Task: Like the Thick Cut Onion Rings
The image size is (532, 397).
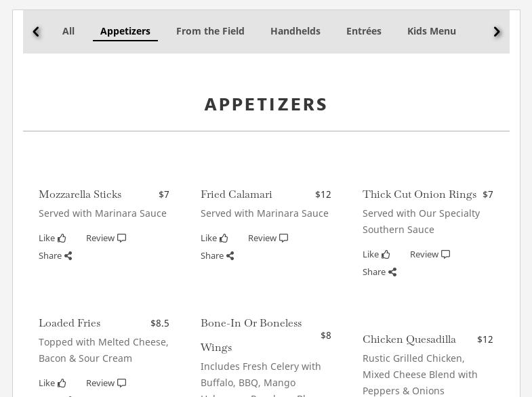Action: click(376, 254)
